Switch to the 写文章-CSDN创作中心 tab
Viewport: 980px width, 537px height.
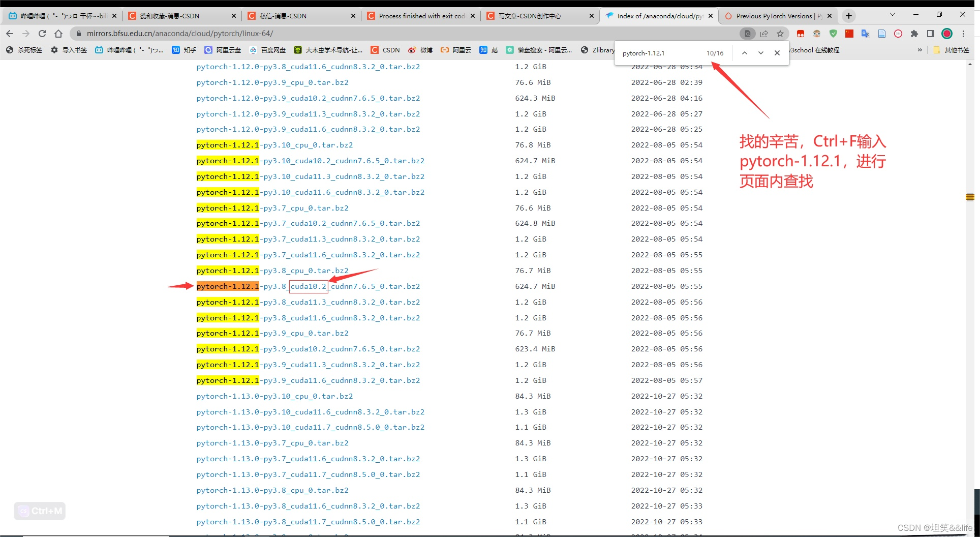pyautogui.click(x=540, y=16)
